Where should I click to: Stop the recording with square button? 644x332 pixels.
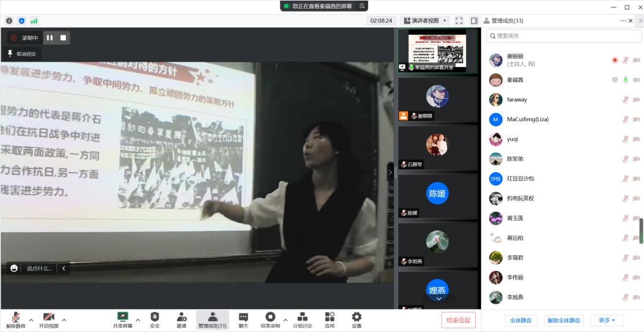[63, 38]
